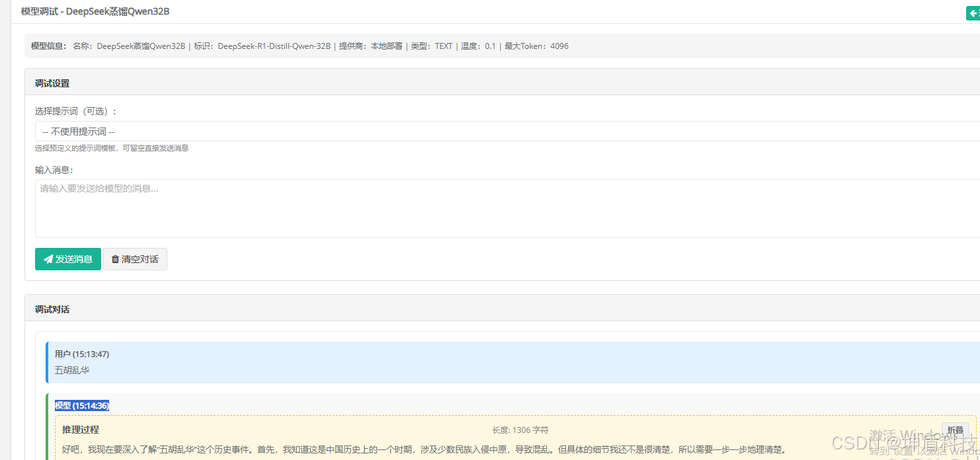Screen dimensions: 980x460
Task: Select the 调试对话 panel header
Action: click(503, 309)
